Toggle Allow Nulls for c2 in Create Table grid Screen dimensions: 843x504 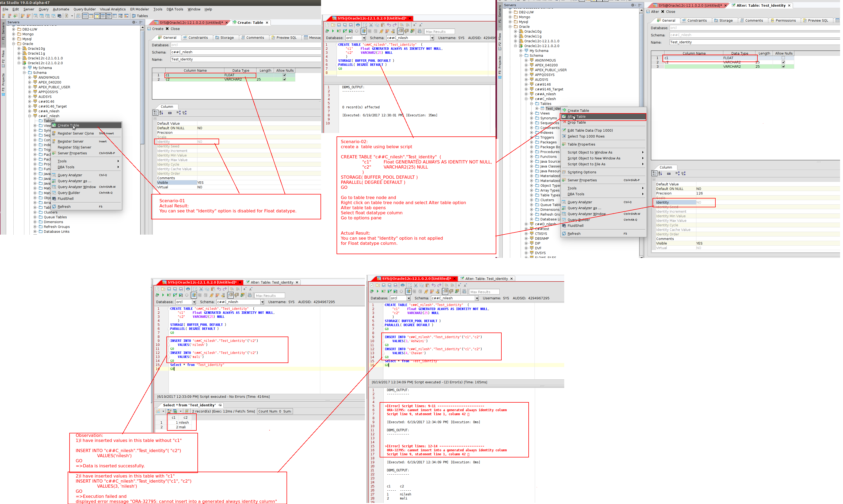pyautogui.click(x=284, y=79)
